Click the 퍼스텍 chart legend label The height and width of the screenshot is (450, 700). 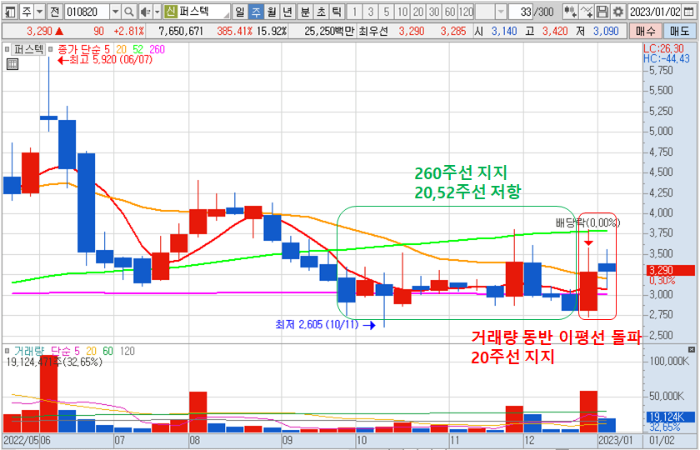coord(29,49)
